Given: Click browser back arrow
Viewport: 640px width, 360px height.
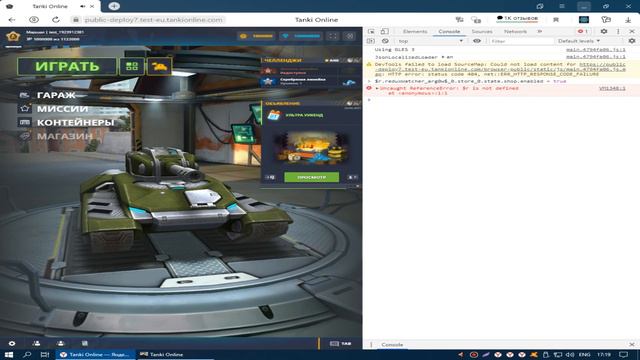Looking at the screenshot, I should (x=12, y=20).
